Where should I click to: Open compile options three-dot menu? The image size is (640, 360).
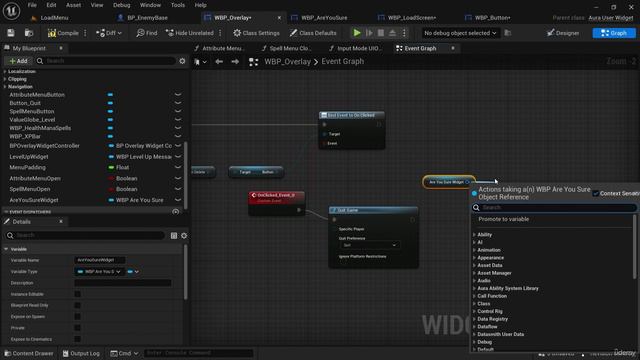click(85, 33)
